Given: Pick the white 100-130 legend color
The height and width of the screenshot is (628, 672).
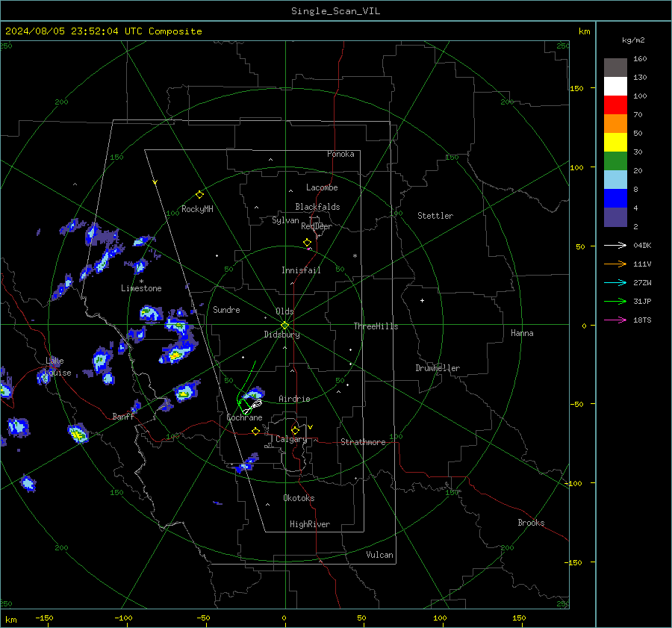Looking at the screenshot, I should pos(615,87).
